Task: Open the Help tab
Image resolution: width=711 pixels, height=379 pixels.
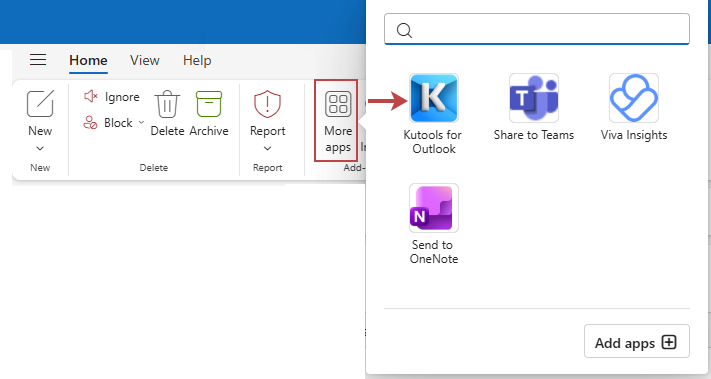Action: tap(197, 60)
